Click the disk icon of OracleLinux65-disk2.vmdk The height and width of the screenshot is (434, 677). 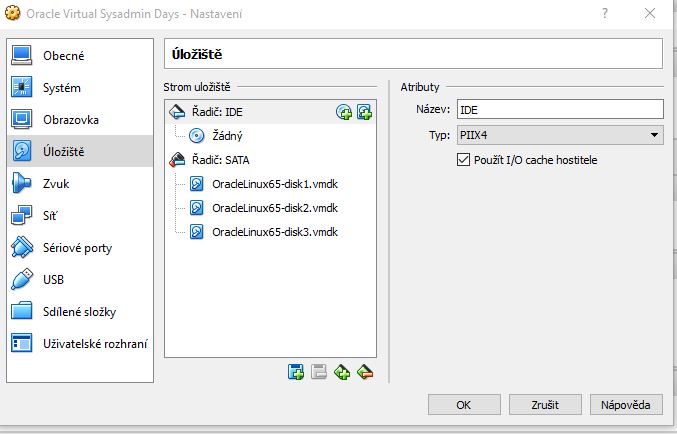coord(196,208)
